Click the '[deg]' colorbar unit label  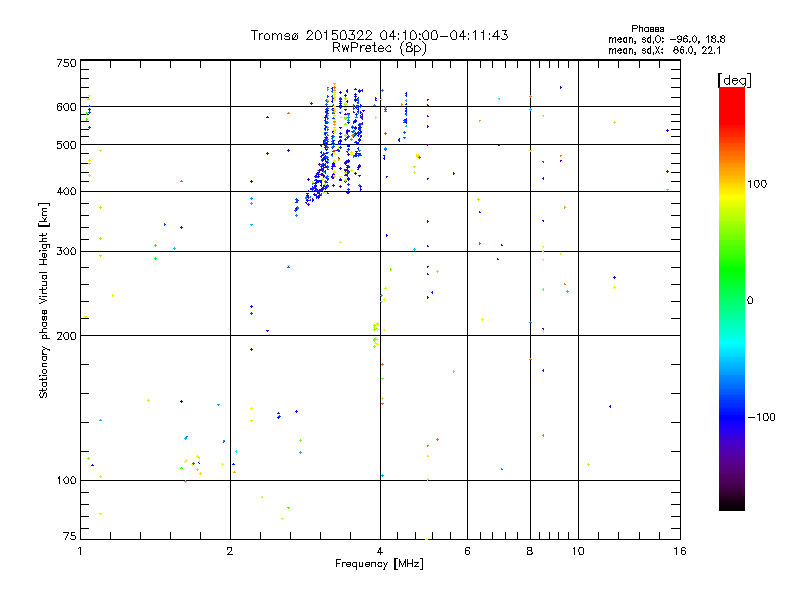click(734, 80)
